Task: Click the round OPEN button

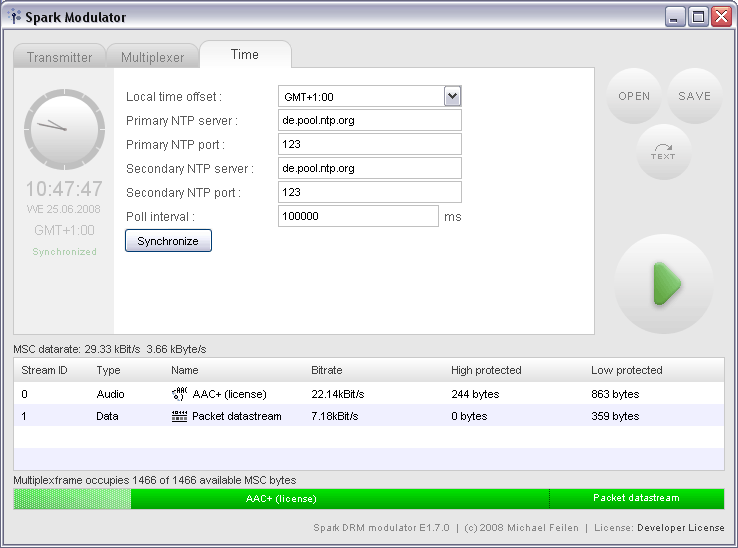Action: [634, 96]
